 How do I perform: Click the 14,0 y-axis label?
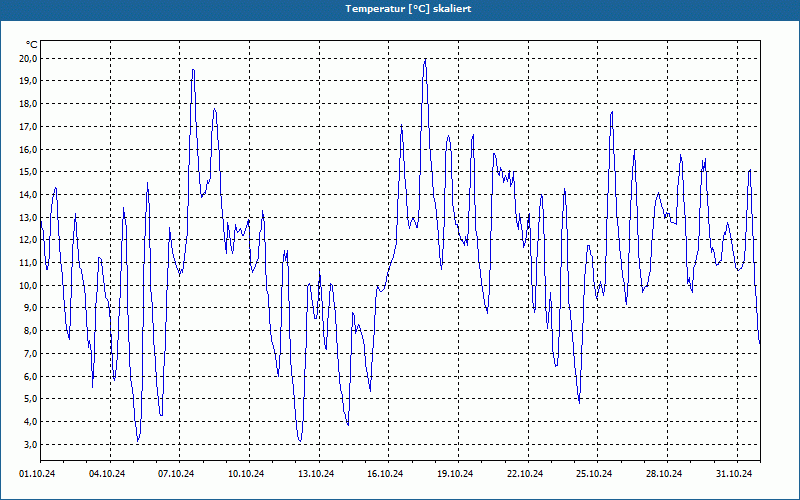[28, 195]
